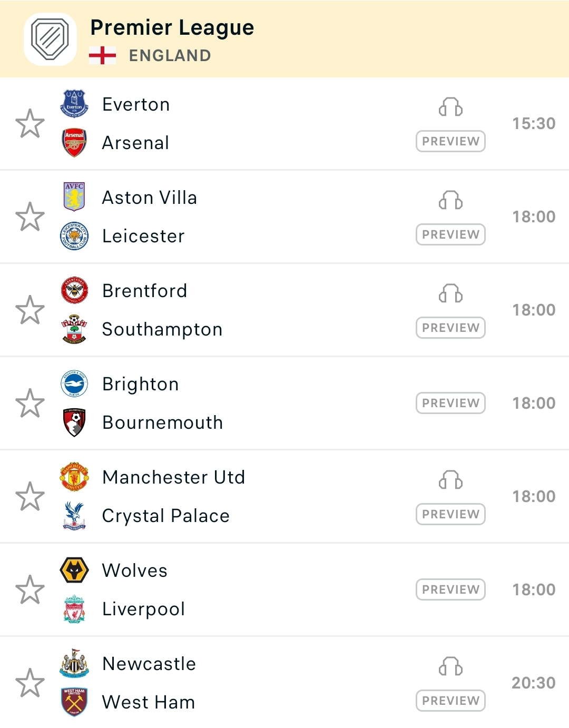
Task: Open audio for Brentford vs Southampton
Action: tap(450, 294)
